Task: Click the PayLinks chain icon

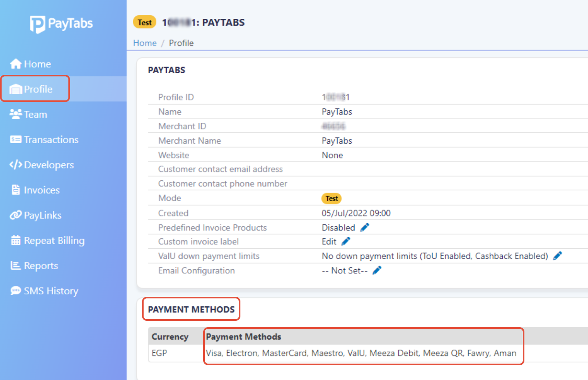Action: [16, 215]
